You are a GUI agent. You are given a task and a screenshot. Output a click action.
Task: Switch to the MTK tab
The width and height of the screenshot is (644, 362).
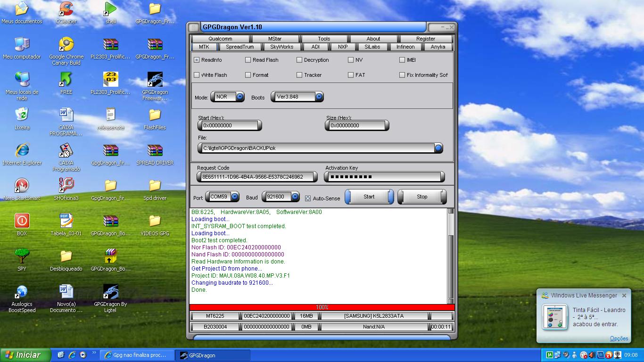[204, 47]
